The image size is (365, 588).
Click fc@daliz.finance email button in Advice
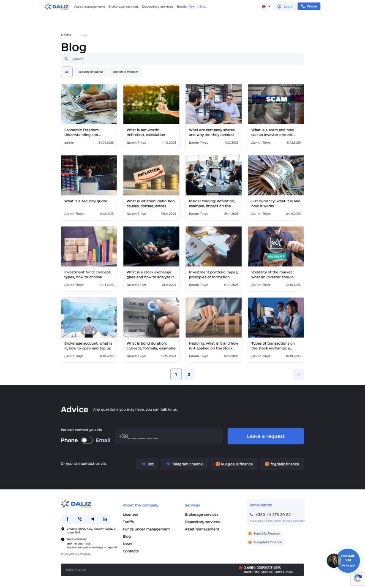tap(282, 464)
